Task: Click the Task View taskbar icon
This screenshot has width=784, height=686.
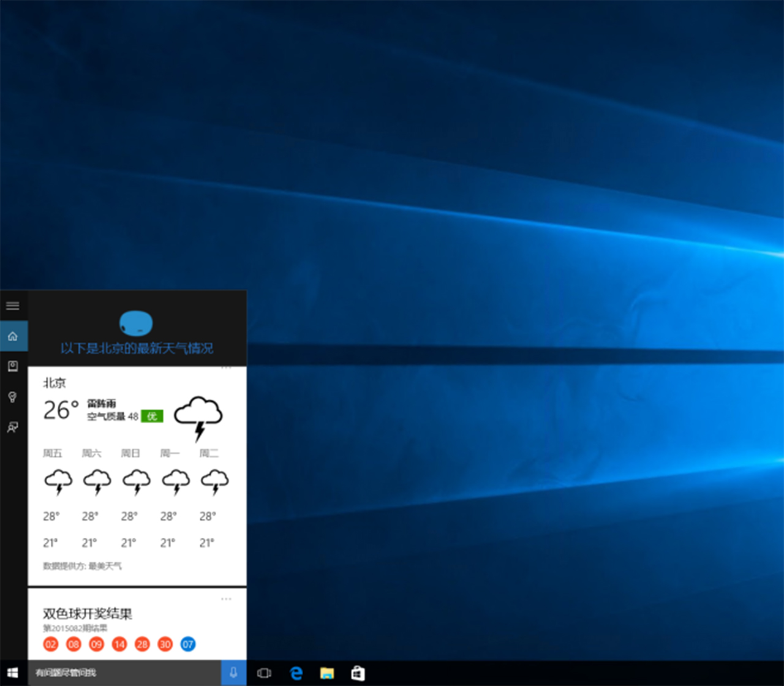Action: pos(264,673)
